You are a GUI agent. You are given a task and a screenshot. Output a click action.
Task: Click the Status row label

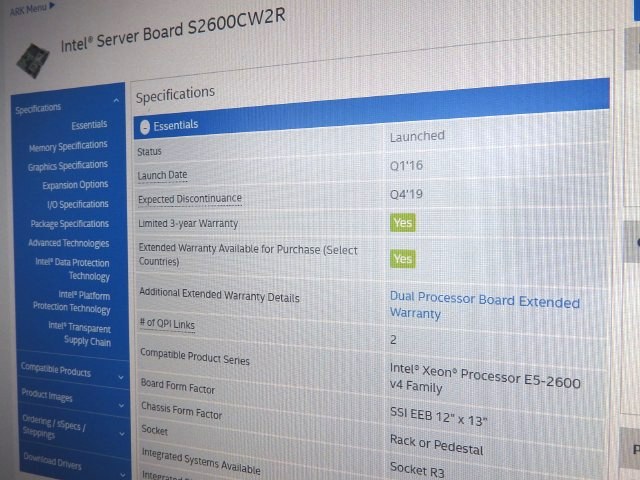[x=149, y=151]
